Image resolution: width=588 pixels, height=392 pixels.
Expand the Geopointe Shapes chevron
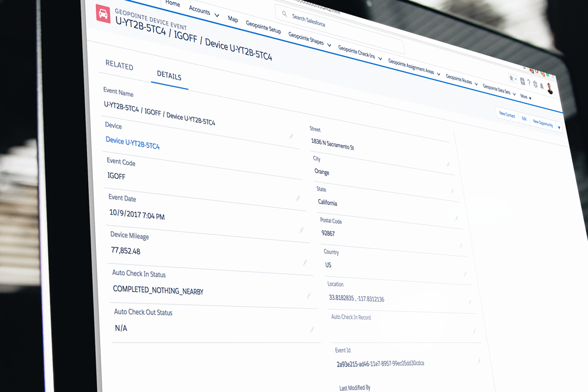click(x=329, y=45)
